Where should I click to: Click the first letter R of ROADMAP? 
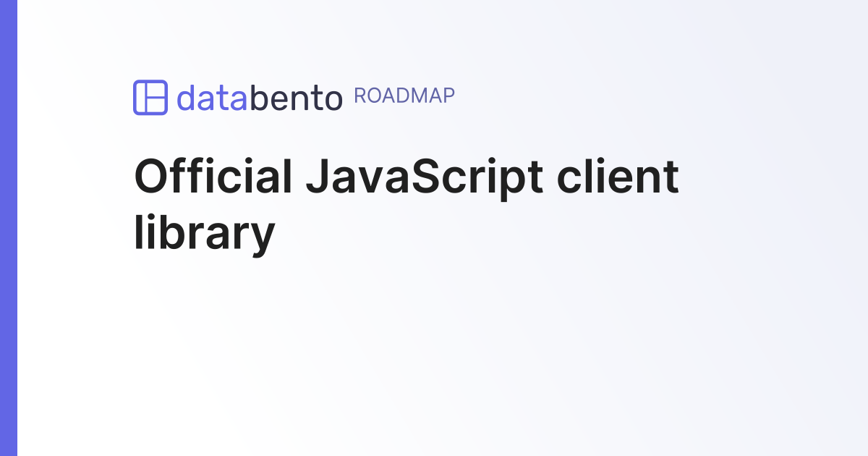(359, 96)
